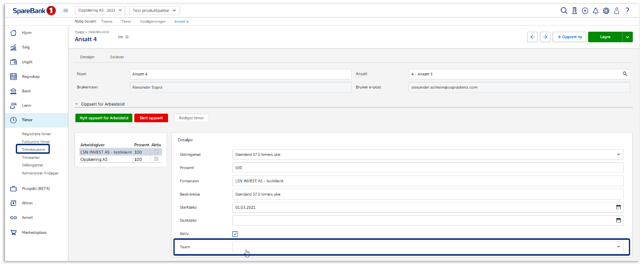This screenshot has height=267, width=644.
Task: Switch to the Saldoer tab
Action: pos(117,57)
